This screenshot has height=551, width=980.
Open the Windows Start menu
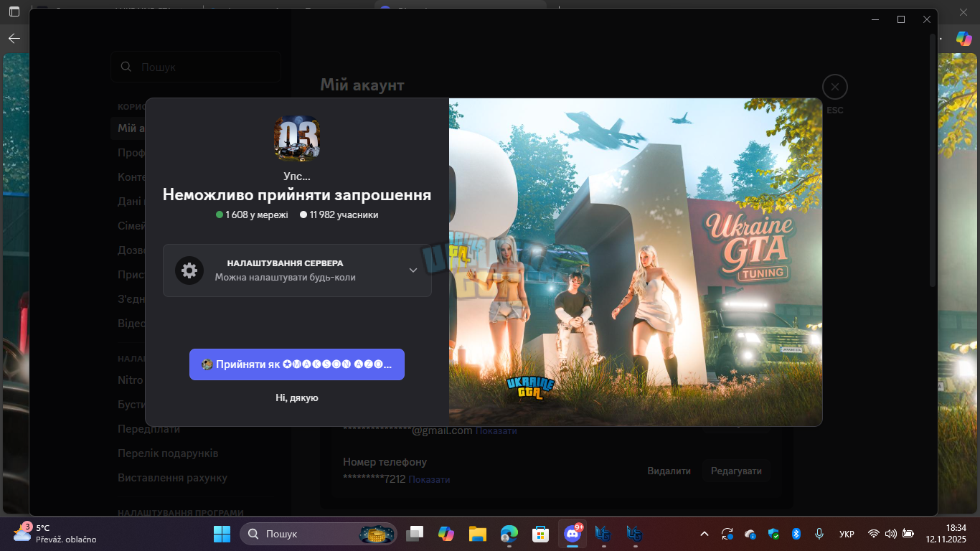pyautogui.click(x=222, y=534)
